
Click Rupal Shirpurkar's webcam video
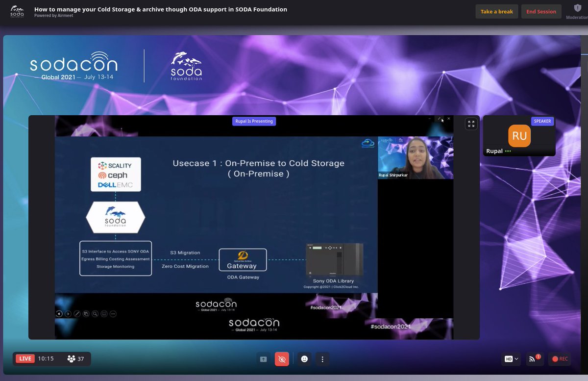[x=416, y=157]
